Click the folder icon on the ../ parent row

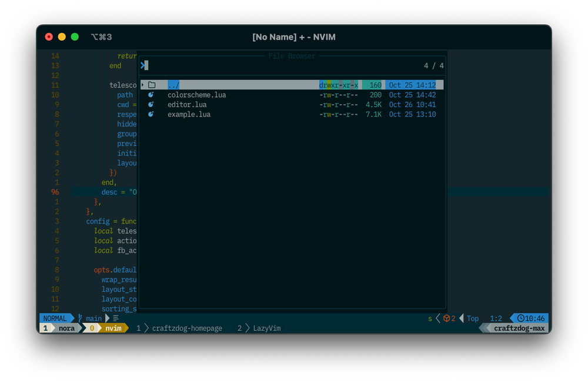click(x=152, y=85)
